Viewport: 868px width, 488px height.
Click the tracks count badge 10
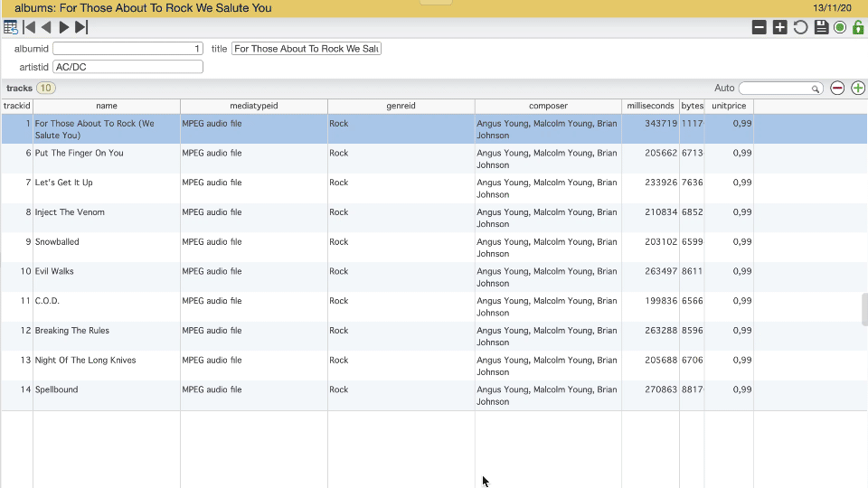click(x=46, y=88)
